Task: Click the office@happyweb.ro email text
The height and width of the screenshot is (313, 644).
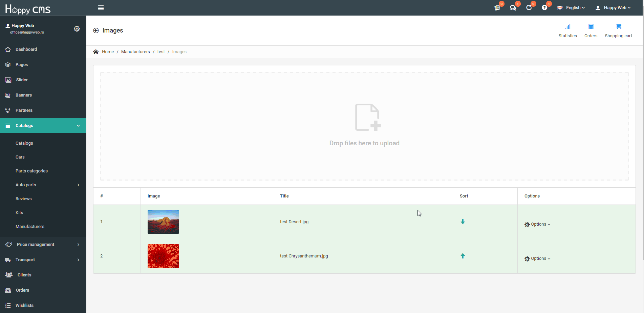Action: tap(27, 33)
